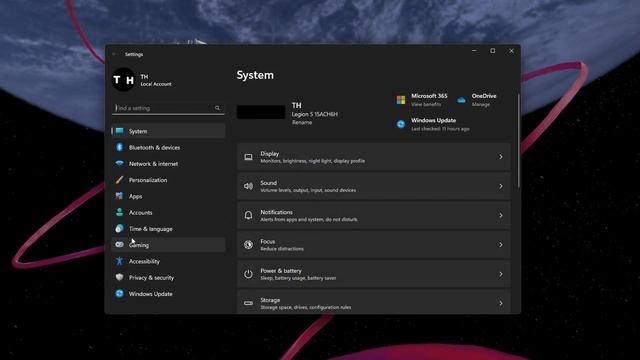640x360 pixels.
Task: Open the Sound volume levels row
Action: pos(373,187)
